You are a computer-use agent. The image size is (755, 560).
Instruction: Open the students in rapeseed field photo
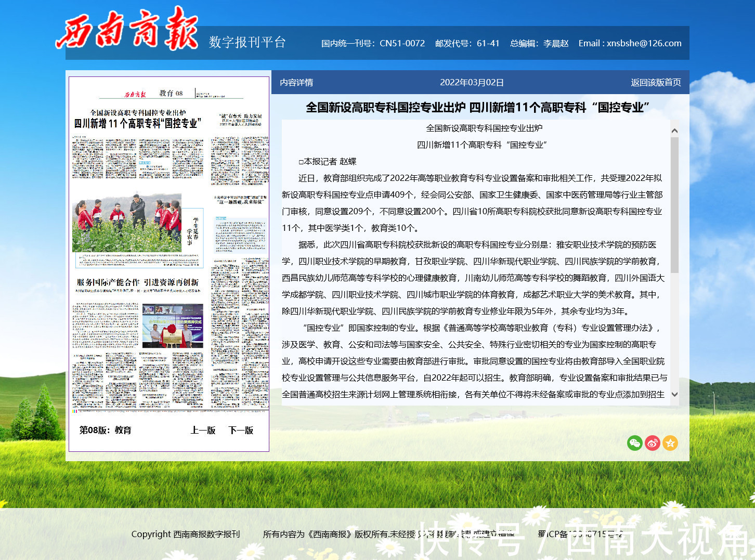pyautogui.click(x=127, y=223)
